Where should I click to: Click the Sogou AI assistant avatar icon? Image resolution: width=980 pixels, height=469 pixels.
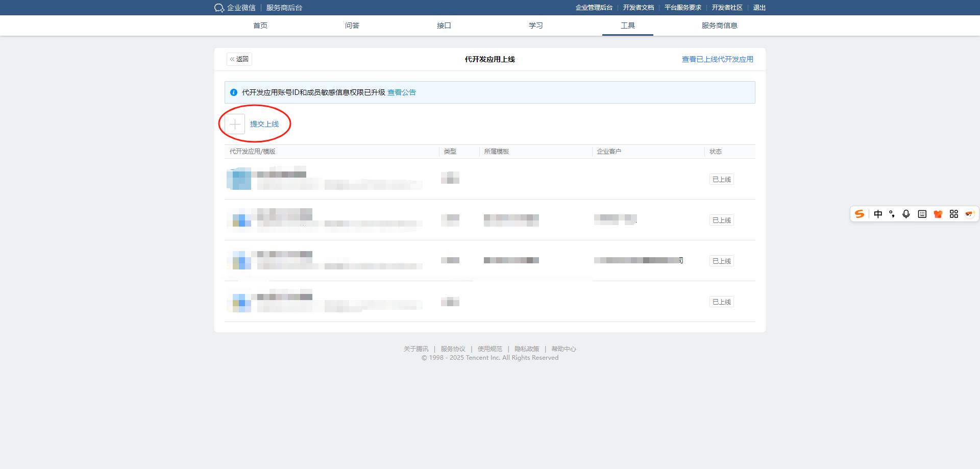[969, 214]
